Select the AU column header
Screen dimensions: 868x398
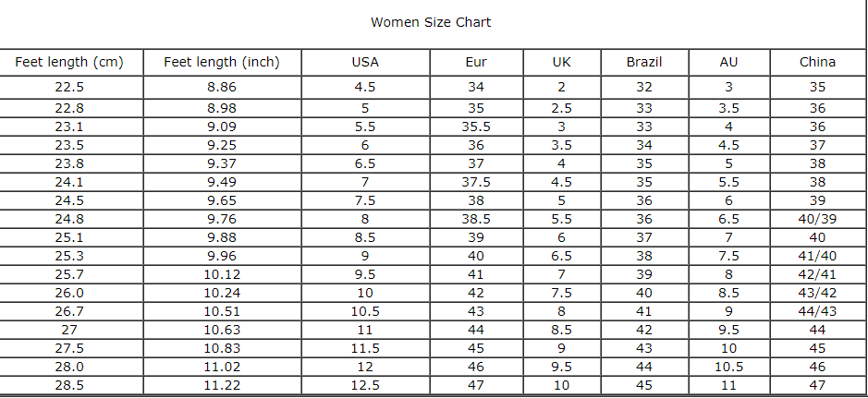click(728, 63)
